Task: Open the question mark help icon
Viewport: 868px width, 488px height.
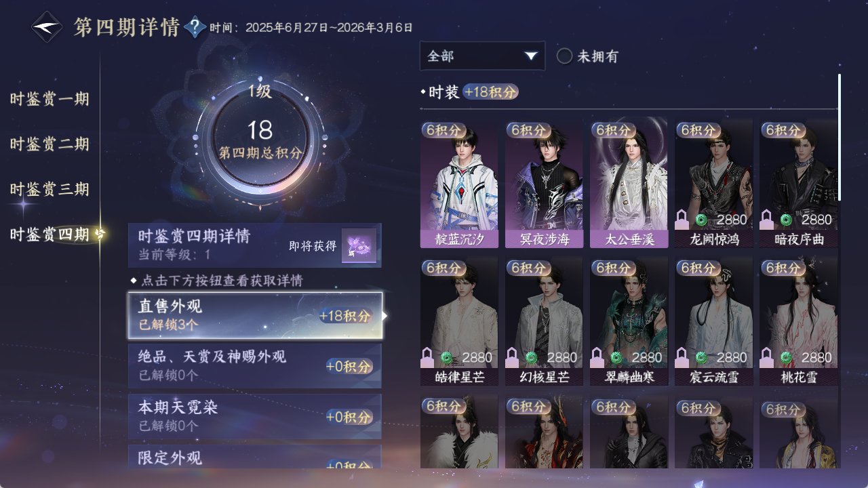Action: (195, 27)
